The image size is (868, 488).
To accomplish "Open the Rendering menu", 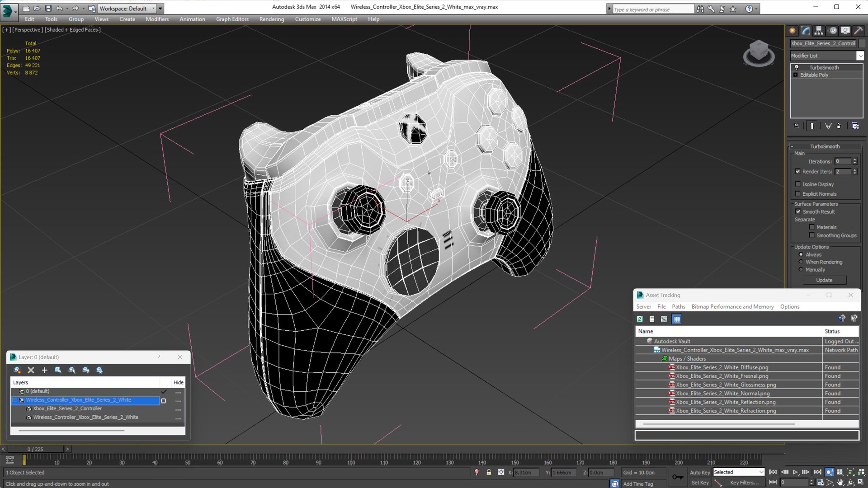I will pyautogui.click(x=272, y=19).
